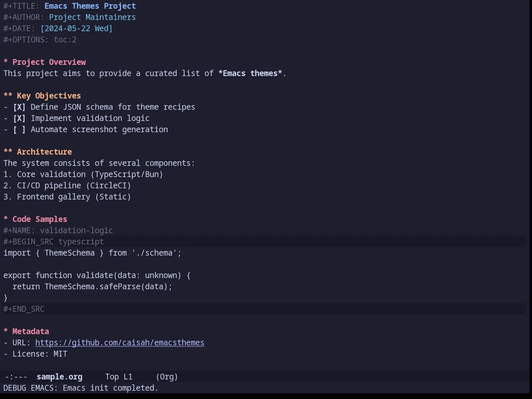Collapse the Project Overview heading star
This screenshot has width=532, height=399.
pyautogui.click(x=6, y=62)
